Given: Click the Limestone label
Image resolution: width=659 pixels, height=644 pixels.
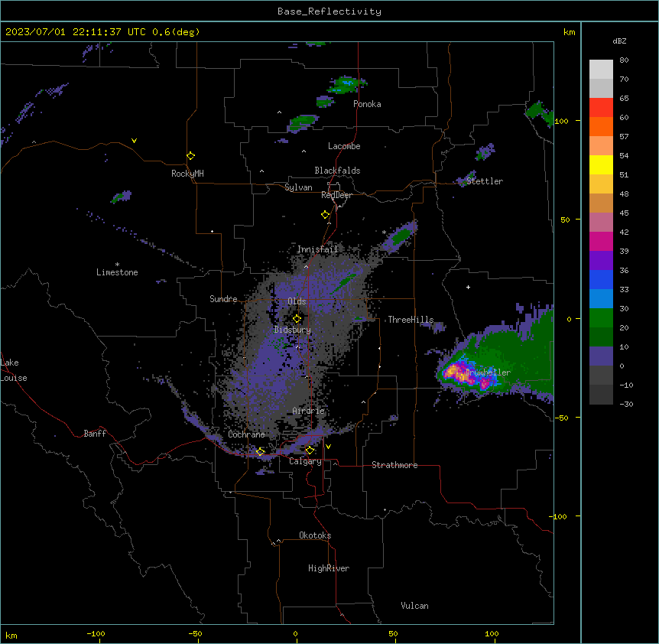Looking at the screenshot, I should (x=117, y=272).
